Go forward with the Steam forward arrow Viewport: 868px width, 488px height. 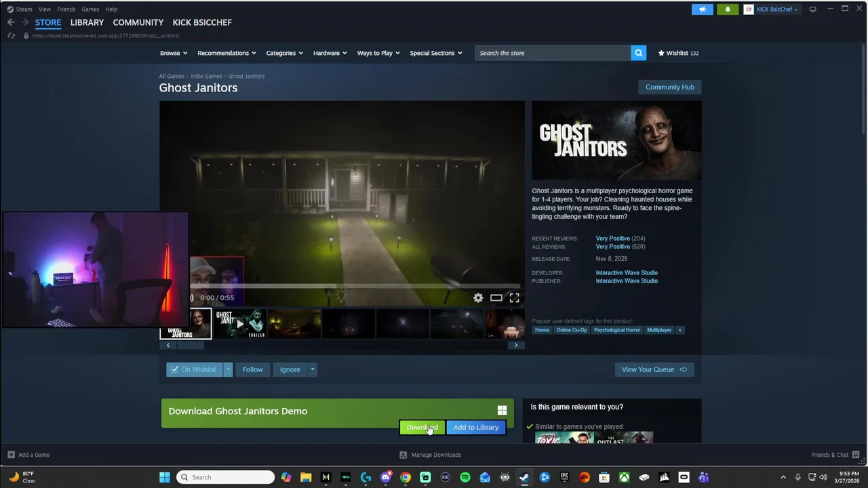point(25,22)
